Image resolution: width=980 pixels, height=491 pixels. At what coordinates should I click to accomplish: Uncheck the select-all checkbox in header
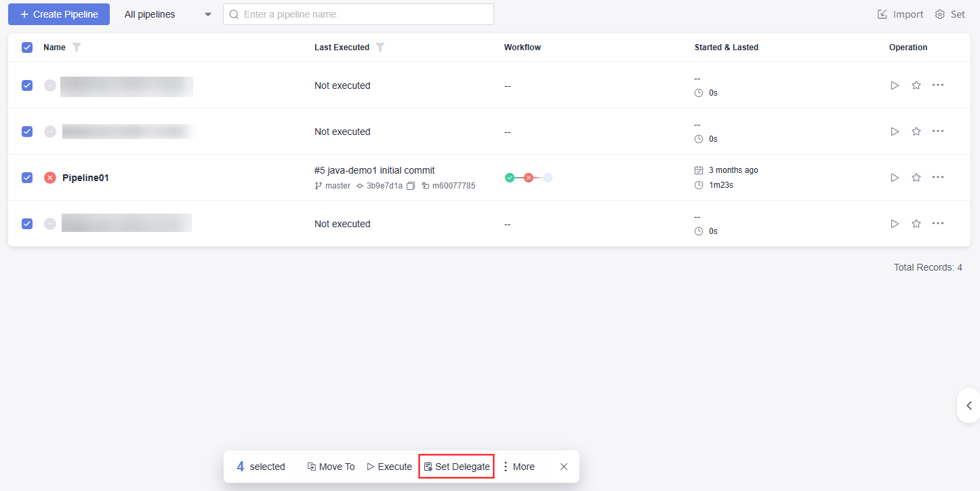[27, 47]
